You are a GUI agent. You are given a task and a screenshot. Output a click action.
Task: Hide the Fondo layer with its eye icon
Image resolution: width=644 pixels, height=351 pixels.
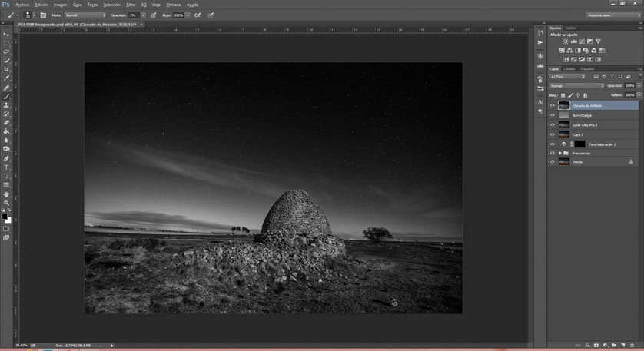click(552, 162)
